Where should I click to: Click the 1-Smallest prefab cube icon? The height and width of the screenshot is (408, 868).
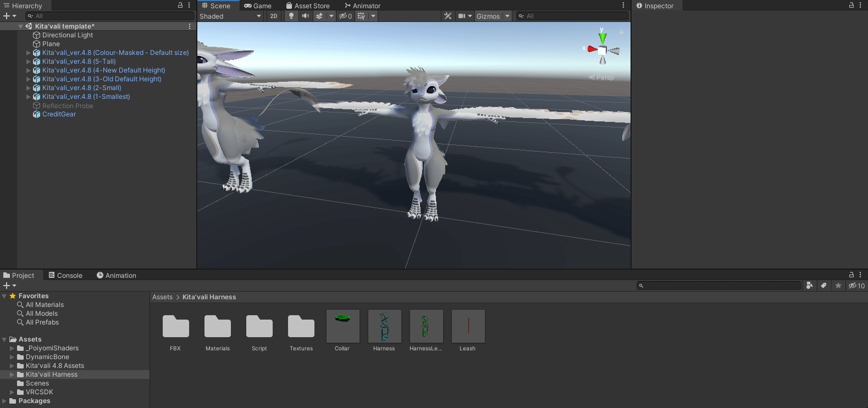point(37,97)
